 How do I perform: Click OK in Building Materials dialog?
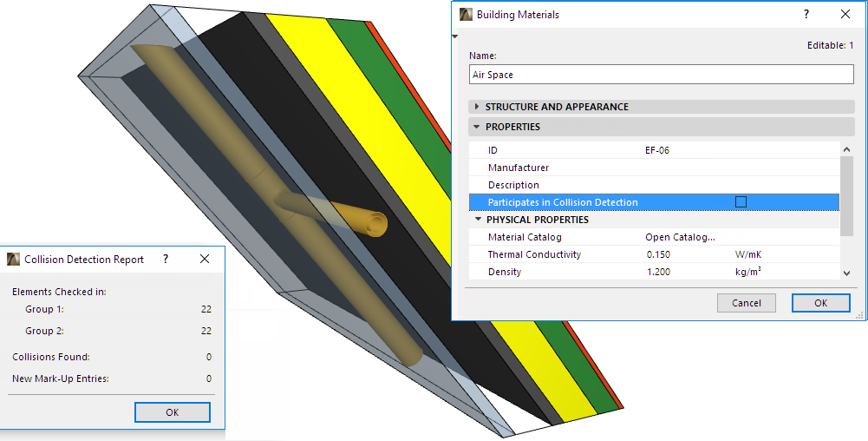(x=820, y=303)
